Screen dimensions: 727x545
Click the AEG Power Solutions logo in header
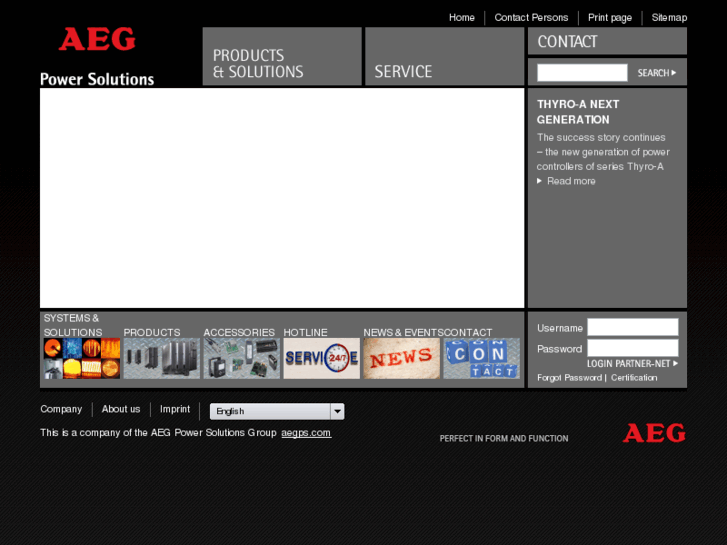point(97,57)
